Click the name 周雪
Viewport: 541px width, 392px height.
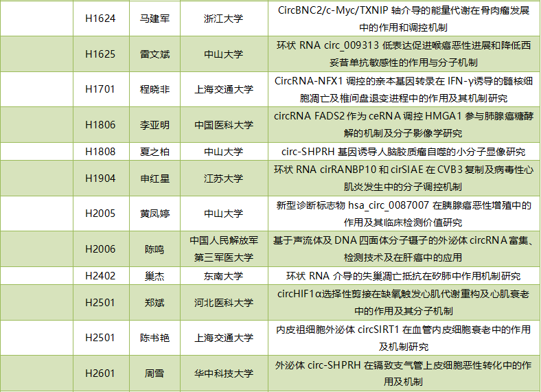point(154,373)
